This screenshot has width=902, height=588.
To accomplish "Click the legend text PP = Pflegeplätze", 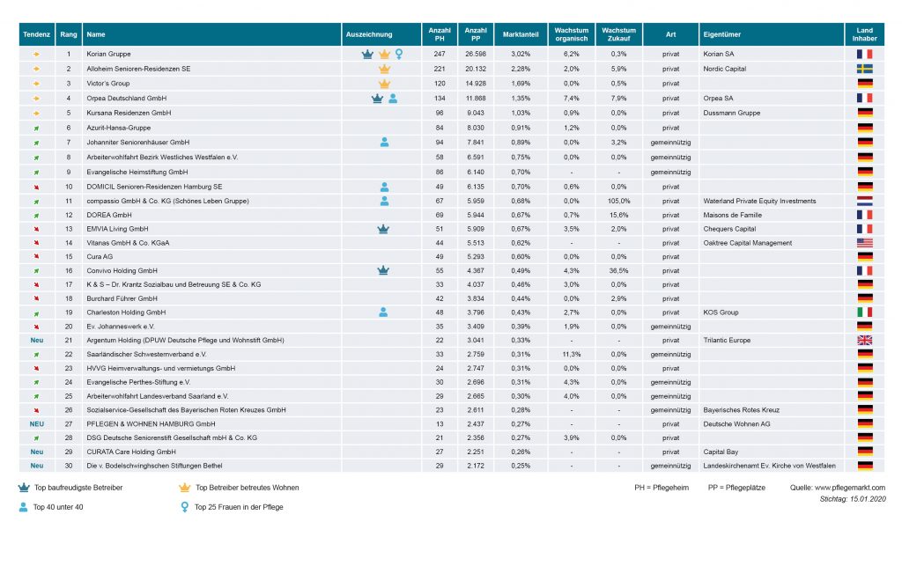I will pos(736,488).
